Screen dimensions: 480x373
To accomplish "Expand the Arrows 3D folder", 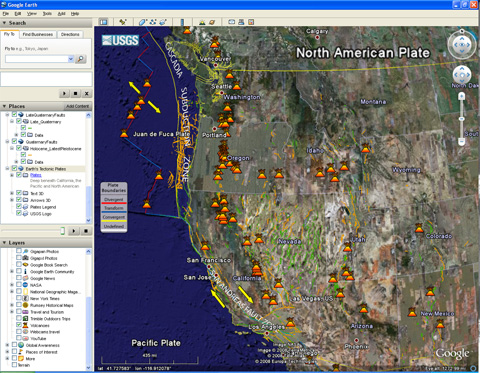I will tap(12, 200).
